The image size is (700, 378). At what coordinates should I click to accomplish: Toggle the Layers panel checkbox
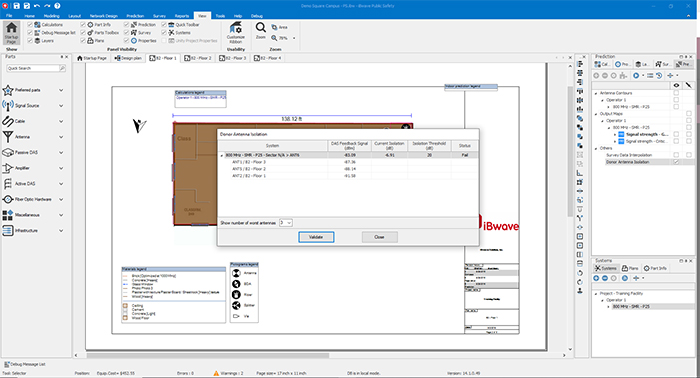(30, 41)
